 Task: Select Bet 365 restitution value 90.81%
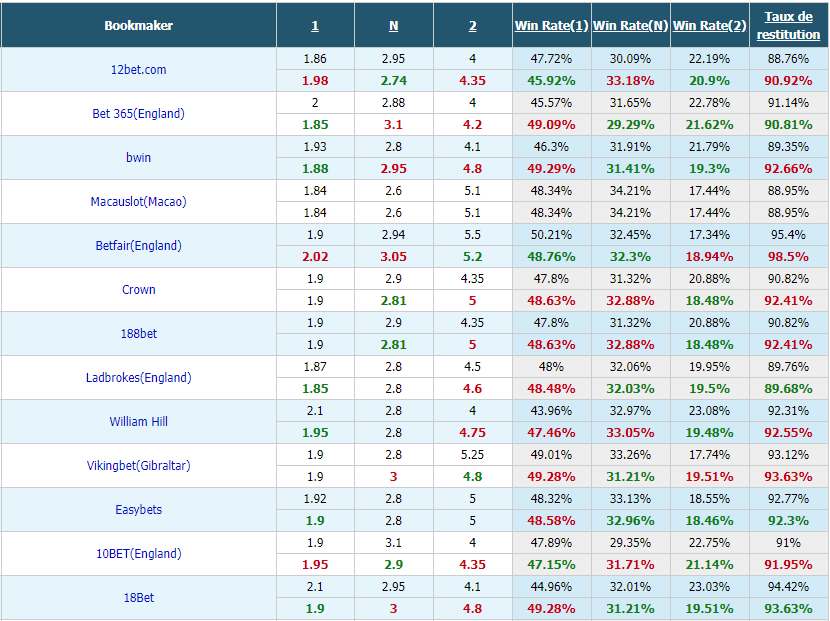coord(788,124)
